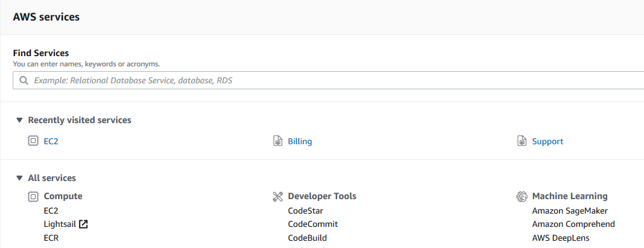This screenshot has width=644, height=248.
Task: Collapse the All services section
Action: (19, 179)
